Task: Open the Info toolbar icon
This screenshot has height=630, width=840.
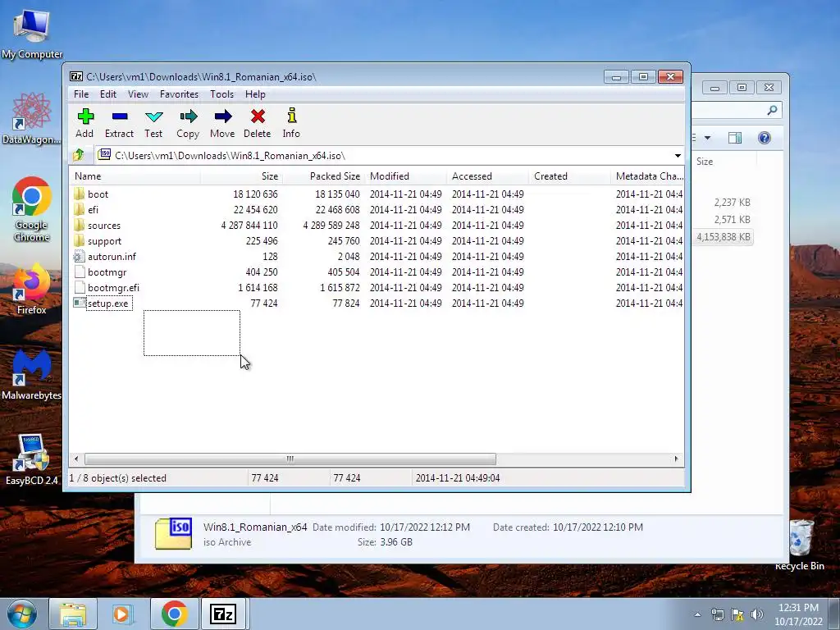Action: click(x=291, y=123)
